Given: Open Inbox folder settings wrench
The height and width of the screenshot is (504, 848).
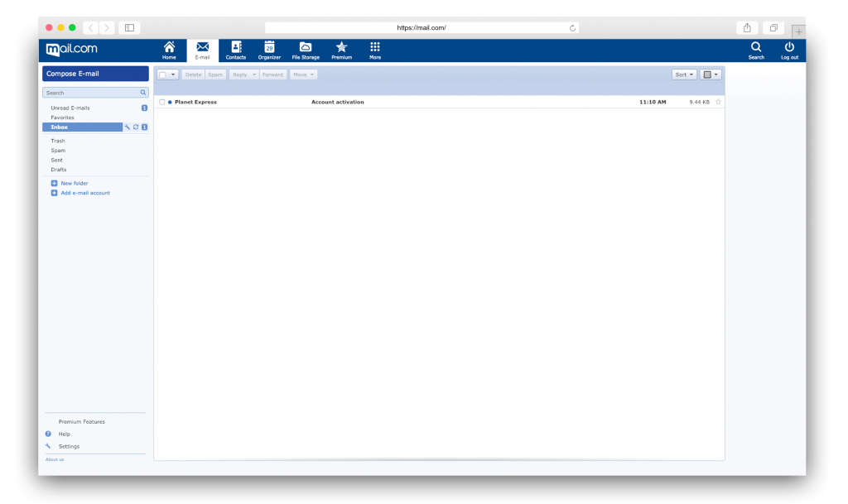Looking at the screenshot, I should click(x=127, y=127).
